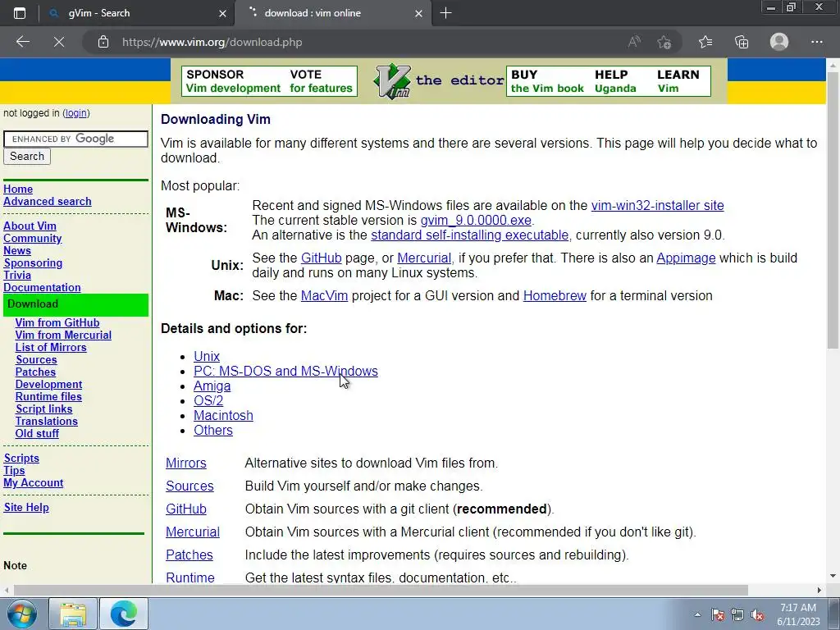The image size is (840, 630).
Task: Open browser Settings and more menu
Action: 816,42
